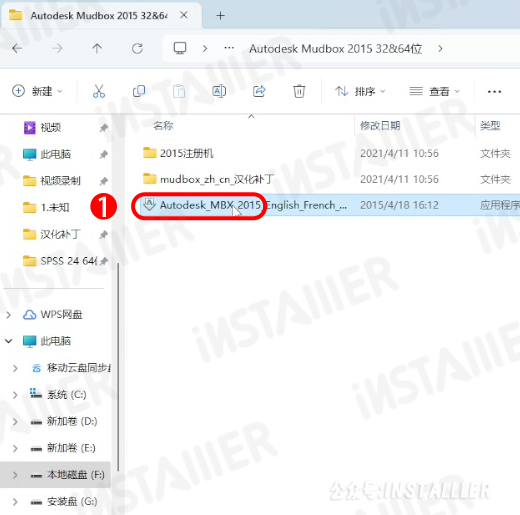
Task: Select the 2015注册机 folder
Action: tap(187, 153)
